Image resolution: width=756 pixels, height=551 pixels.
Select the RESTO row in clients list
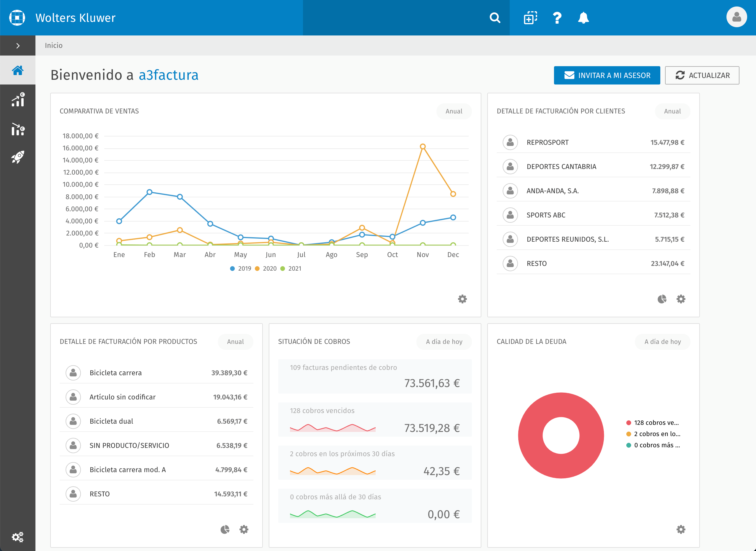593,264
